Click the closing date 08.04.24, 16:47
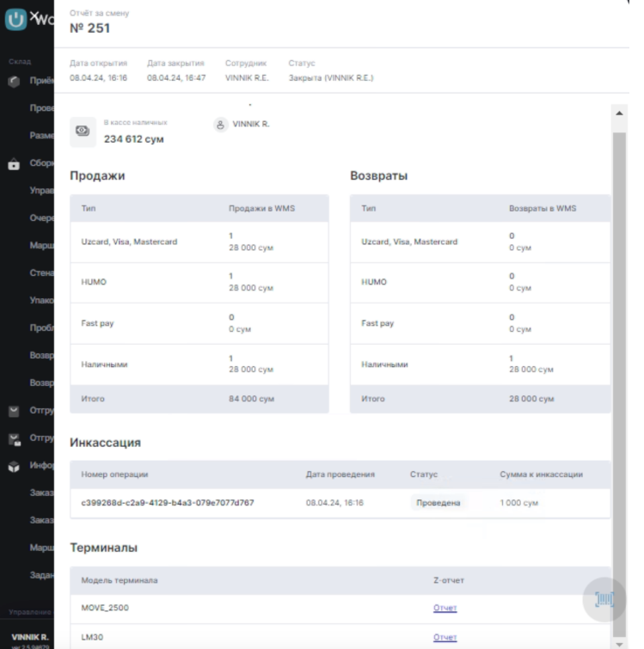Image resolution: width=644 pixels, height=649 pixels. click(176, 78)
